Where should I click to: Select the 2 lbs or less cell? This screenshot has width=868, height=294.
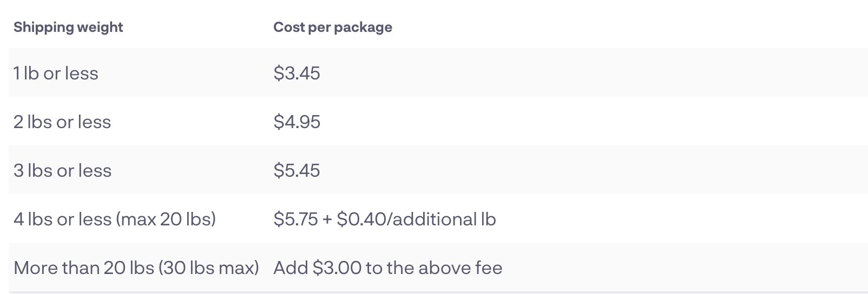(62, 122)
